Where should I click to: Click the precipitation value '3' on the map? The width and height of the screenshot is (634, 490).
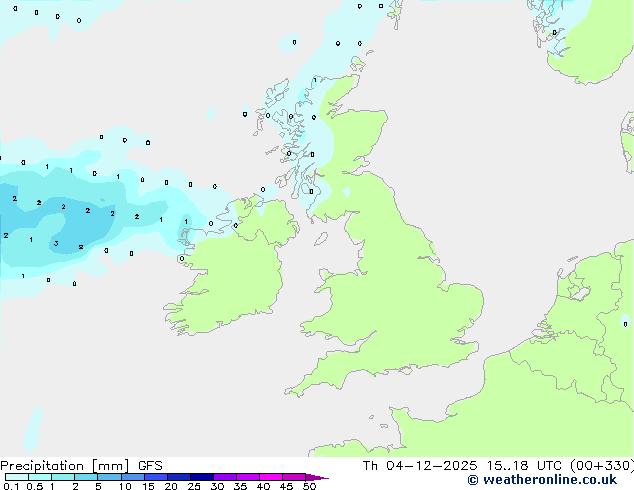point(56,243)
